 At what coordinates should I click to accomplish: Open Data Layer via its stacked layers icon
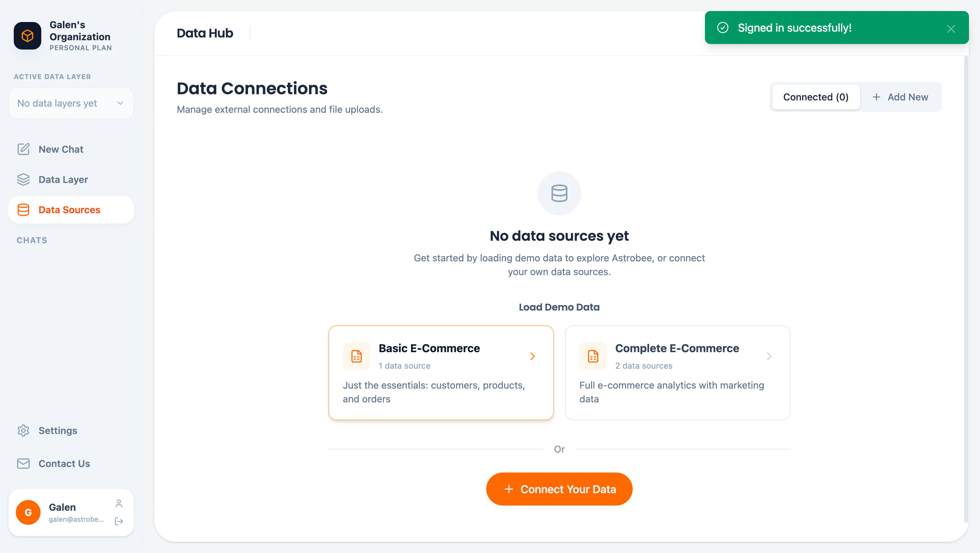point(24,179)
